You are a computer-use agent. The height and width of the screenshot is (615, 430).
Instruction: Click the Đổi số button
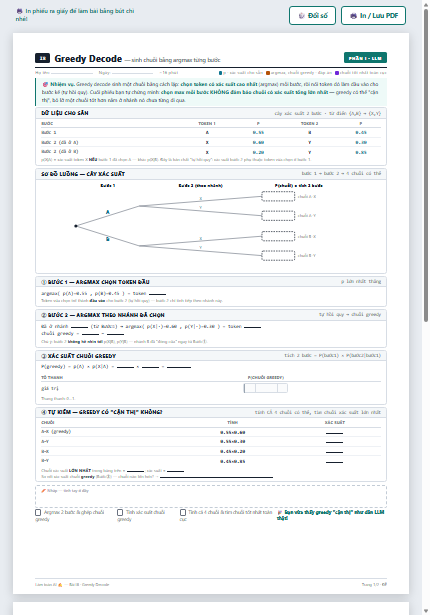coord(312,16)
